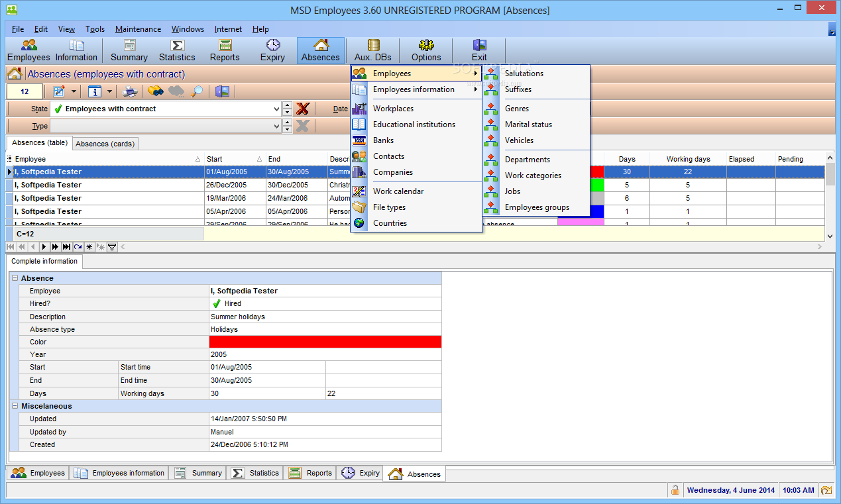
Task: Open the Reports toolbar button
Action: point(225,50)
